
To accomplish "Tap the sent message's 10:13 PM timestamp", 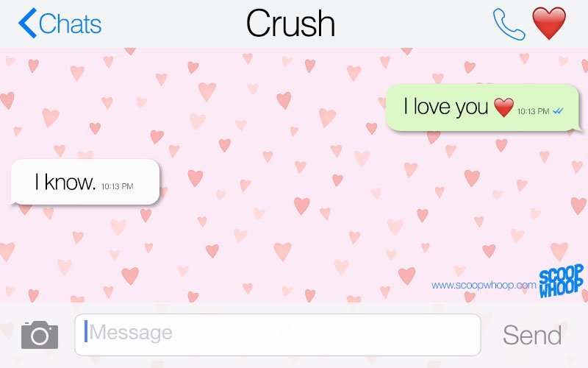I will coord(533,111).
